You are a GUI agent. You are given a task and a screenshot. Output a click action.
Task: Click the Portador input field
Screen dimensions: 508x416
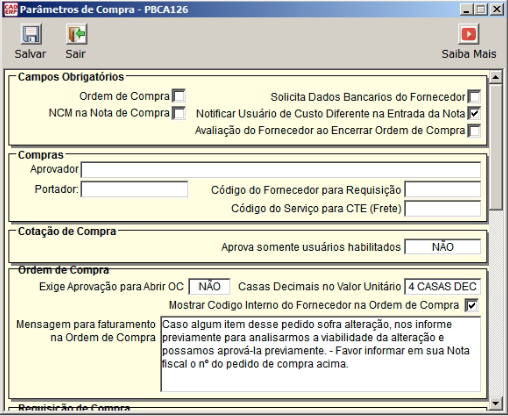134,189
